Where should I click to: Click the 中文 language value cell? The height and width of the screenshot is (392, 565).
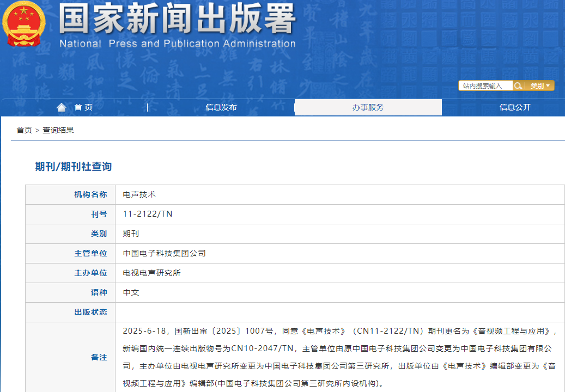click(131, 292)
